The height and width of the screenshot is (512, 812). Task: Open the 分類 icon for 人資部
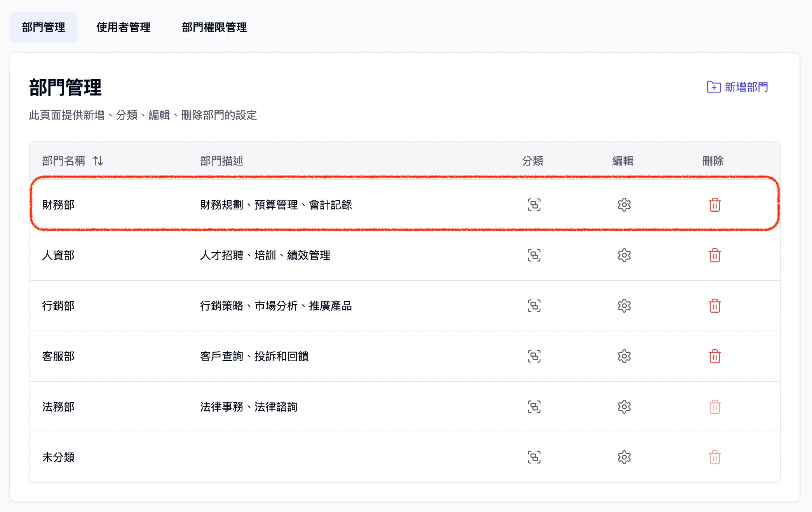pyautogui.click(x=534, y=255)
